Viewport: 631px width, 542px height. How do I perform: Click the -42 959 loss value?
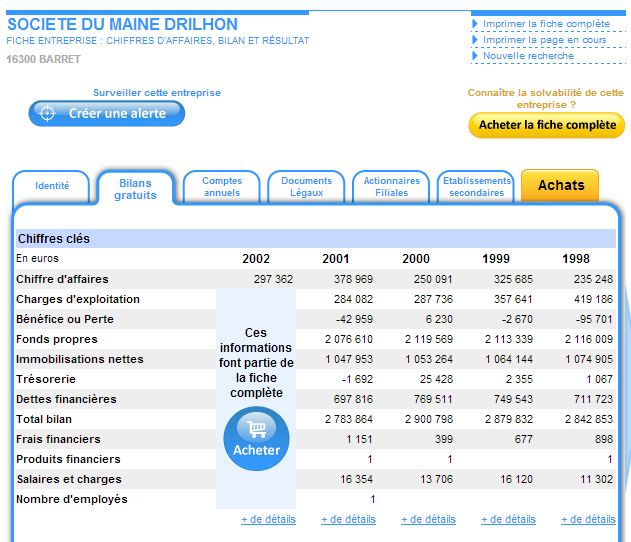pyautogui.click(x=355, y=319)
